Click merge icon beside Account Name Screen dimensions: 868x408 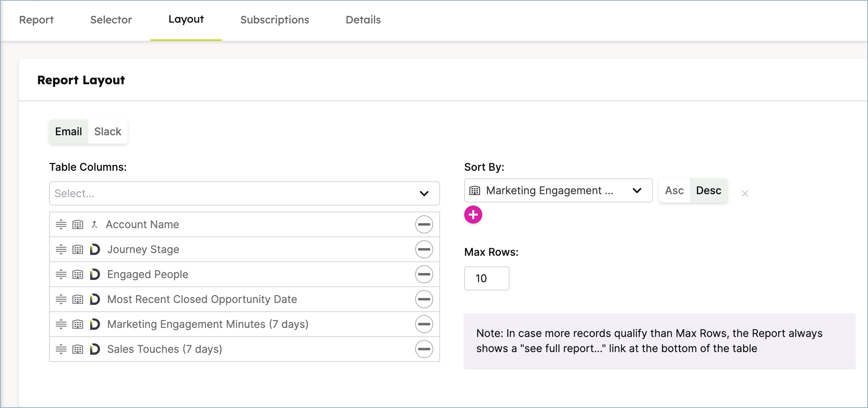(x=94, y=224)
